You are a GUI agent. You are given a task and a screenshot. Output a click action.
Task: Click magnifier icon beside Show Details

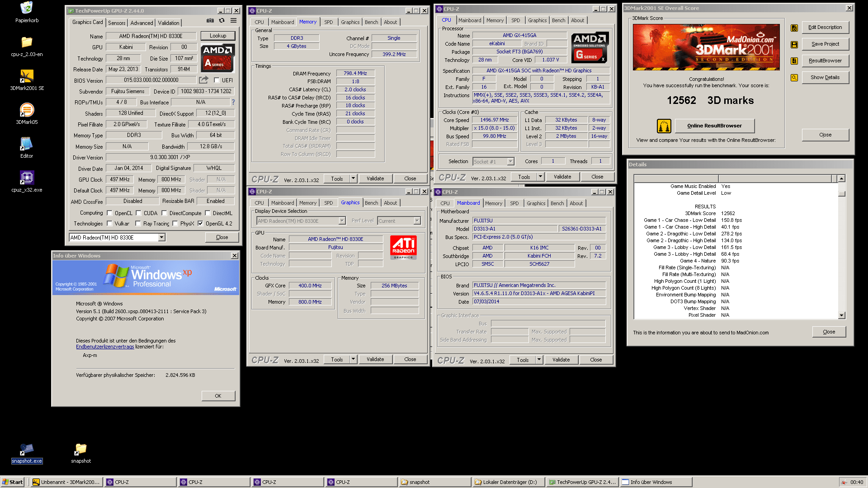pos(794,78)
